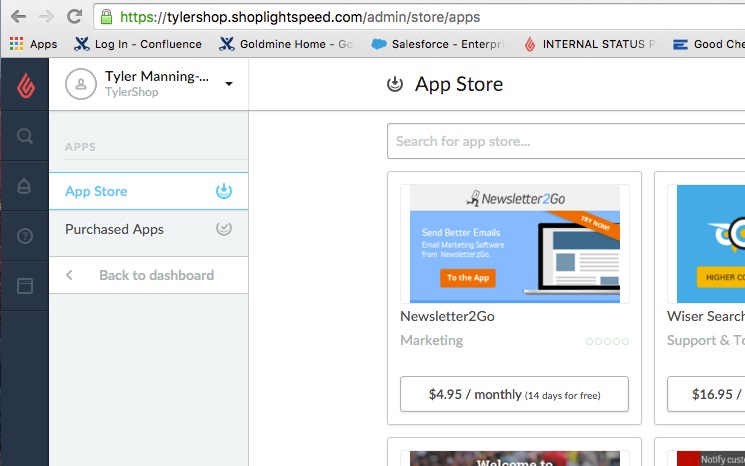Click the browser address bar URL
745x466 pixels.
300,17
